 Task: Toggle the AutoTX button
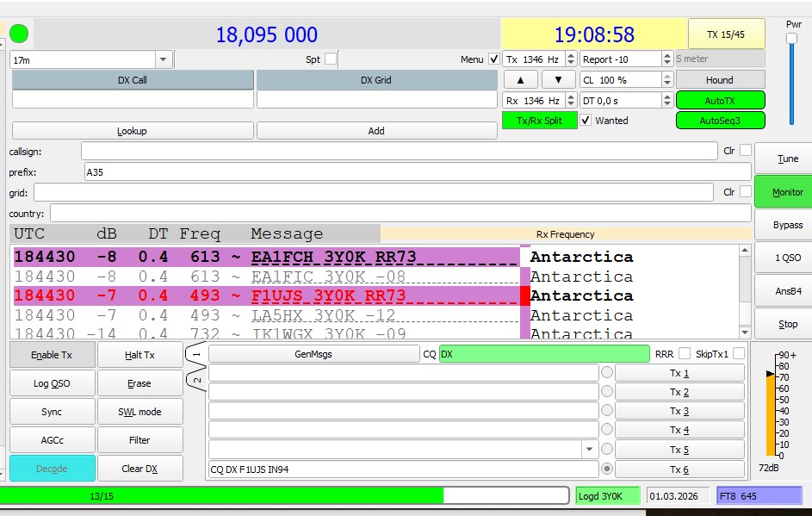720,101
